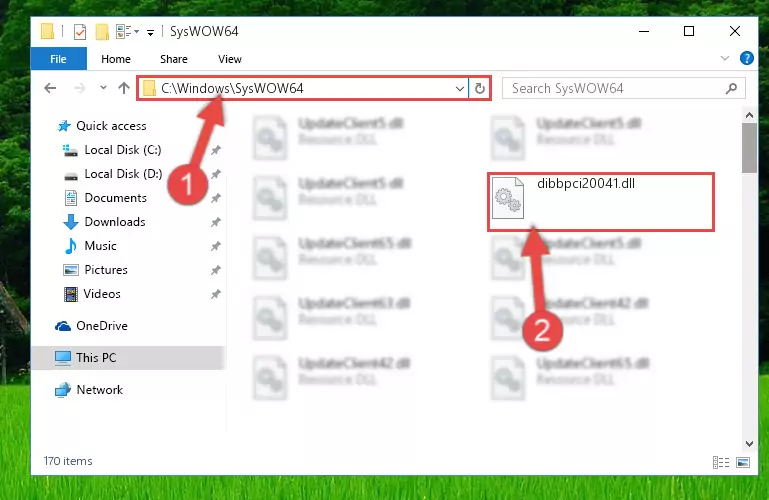This screenshot has height=500, width=769.
Task: Click the vertical scrollbar thumb
Action: (x=749, y=148)
